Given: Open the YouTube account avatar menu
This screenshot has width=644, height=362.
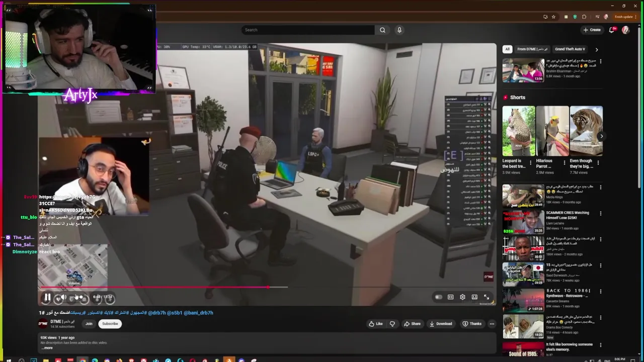Looking at the screenshot, I should tap(625, 30).
